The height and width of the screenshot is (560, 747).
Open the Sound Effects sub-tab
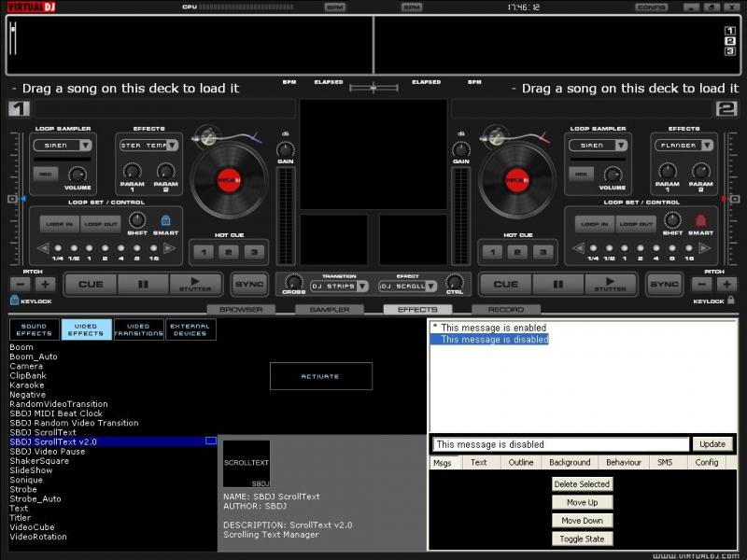(35, 329)
